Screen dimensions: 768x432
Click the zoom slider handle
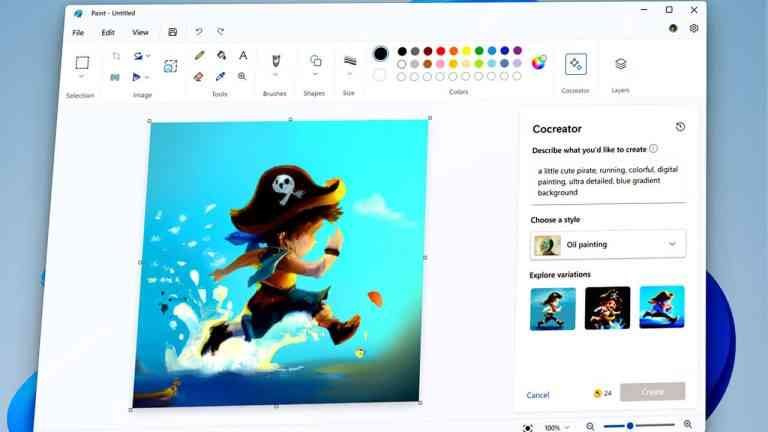click(x=630, y=426)
